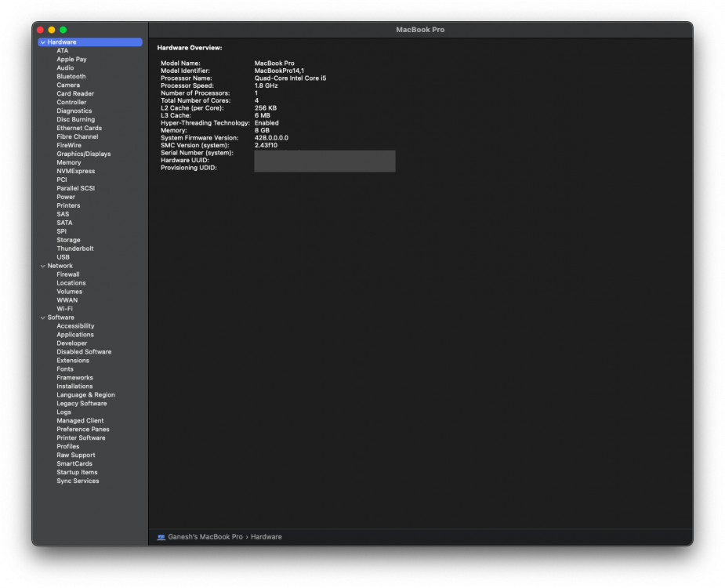725x588 pixels.
Task: Collapse the Network section chevron
Action: click(43, 266)
